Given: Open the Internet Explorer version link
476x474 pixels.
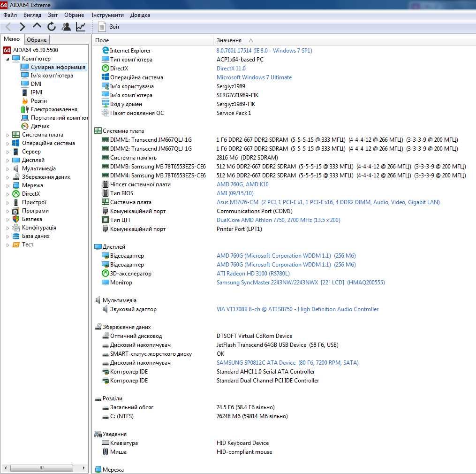Looking at the screenshot, I should click(x=264, y=50).
